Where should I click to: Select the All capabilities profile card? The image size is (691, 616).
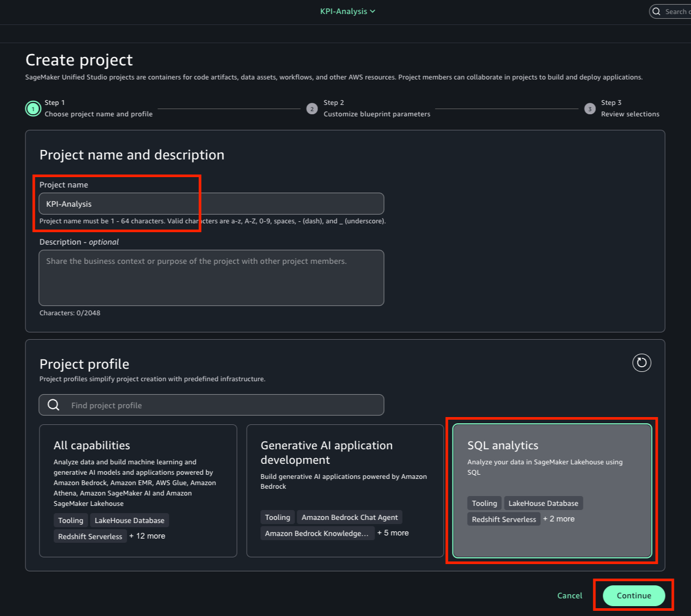(x=138, y=491)
